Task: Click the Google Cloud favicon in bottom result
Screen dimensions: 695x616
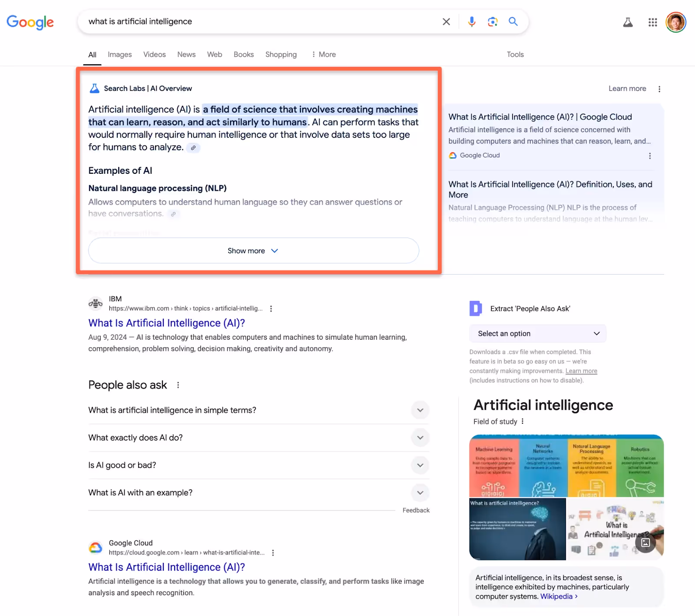Action: click(x=96, y=548)
